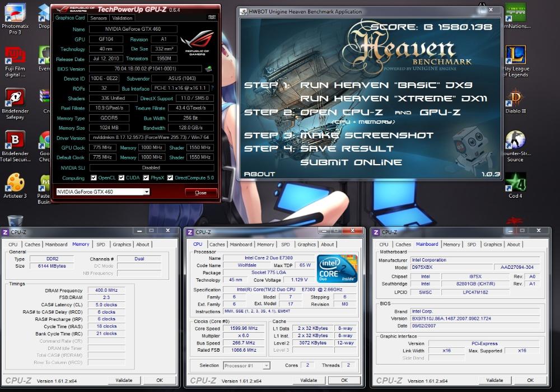Click GPU Clock value 775 MHz
Screen dimensions: 560x392
coord(102,147)
